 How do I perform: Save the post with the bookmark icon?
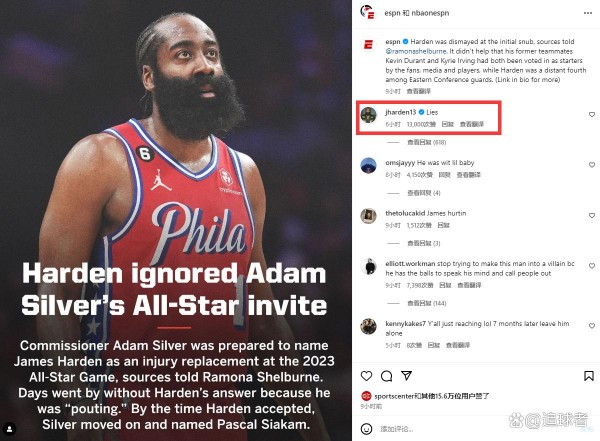589,376
